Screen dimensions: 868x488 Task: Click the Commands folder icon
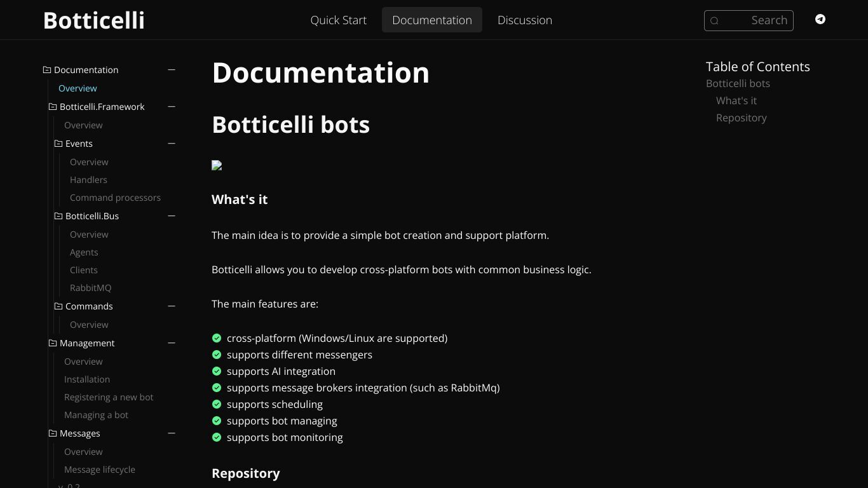[58, 306]
